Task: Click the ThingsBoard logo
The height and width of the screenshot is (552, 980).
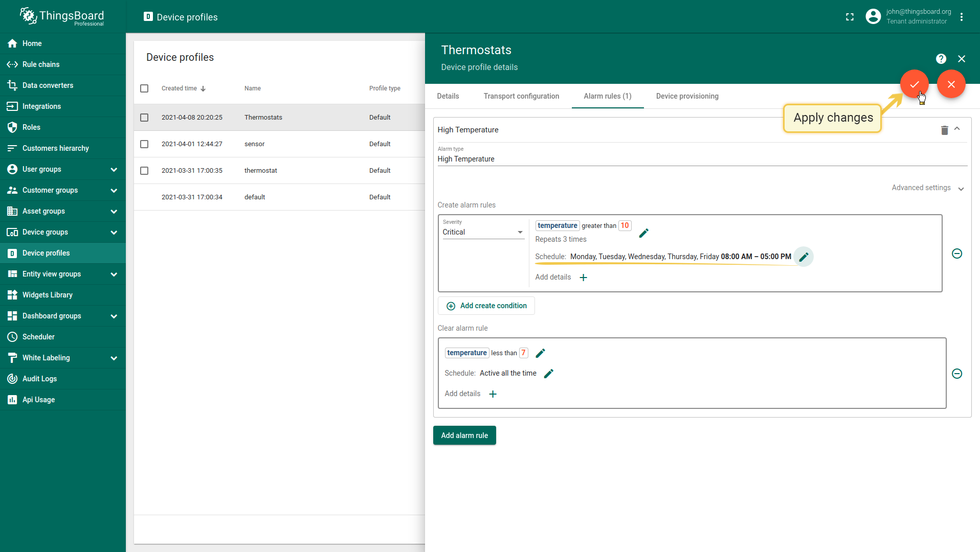Action: coord(62,16)
